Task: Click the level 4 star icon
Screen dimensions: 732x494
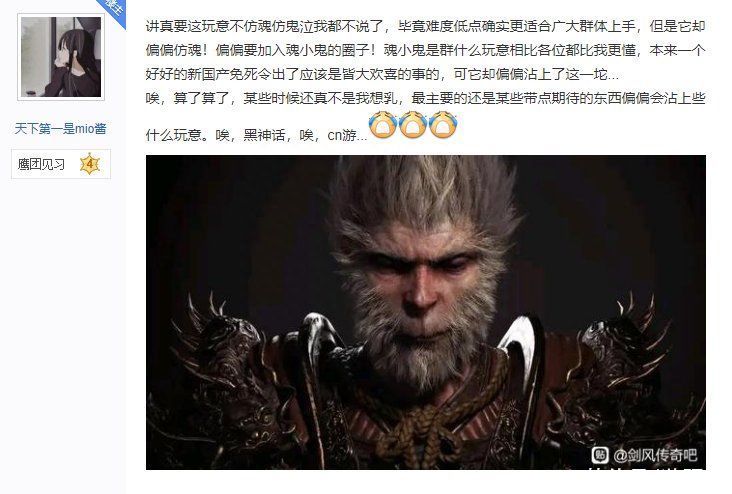Action: 90,164
